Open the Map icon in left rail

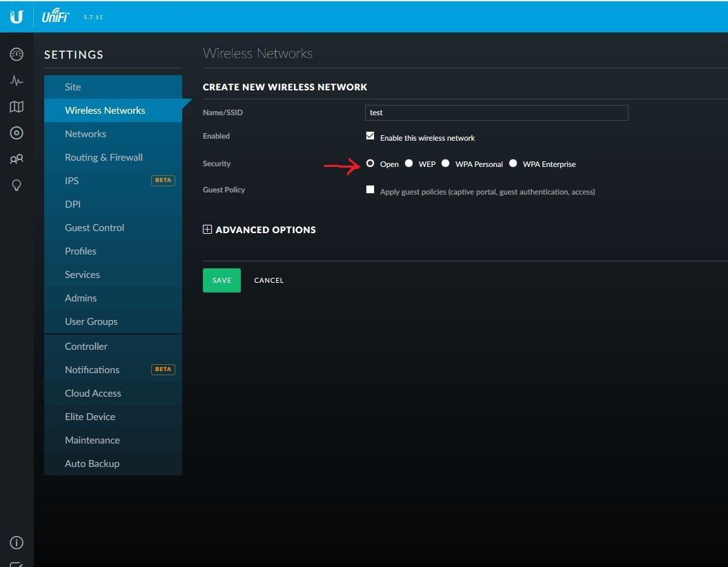click(x=17, y=107)
